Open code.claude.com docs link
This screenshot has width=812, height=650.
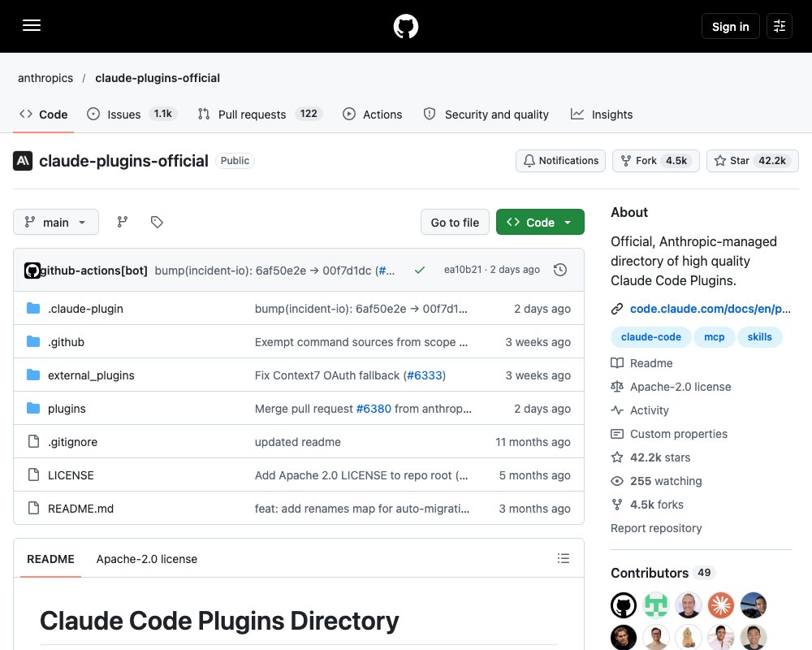click(710, 309)
